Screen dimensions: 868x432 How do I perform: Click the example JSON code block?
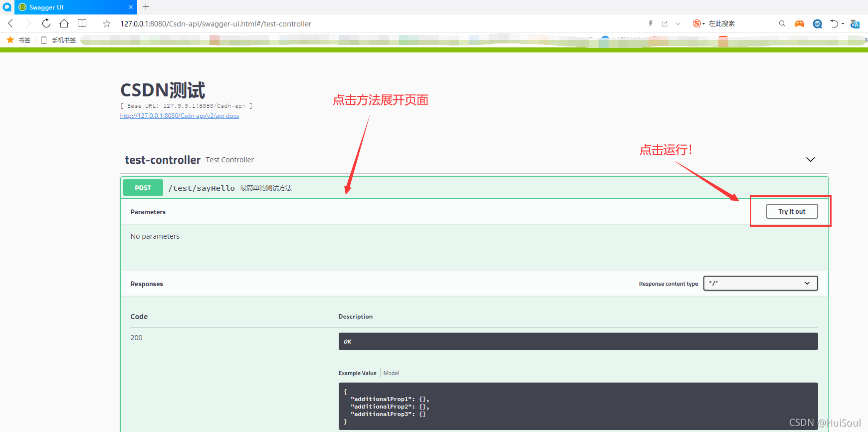click(578, 406)
